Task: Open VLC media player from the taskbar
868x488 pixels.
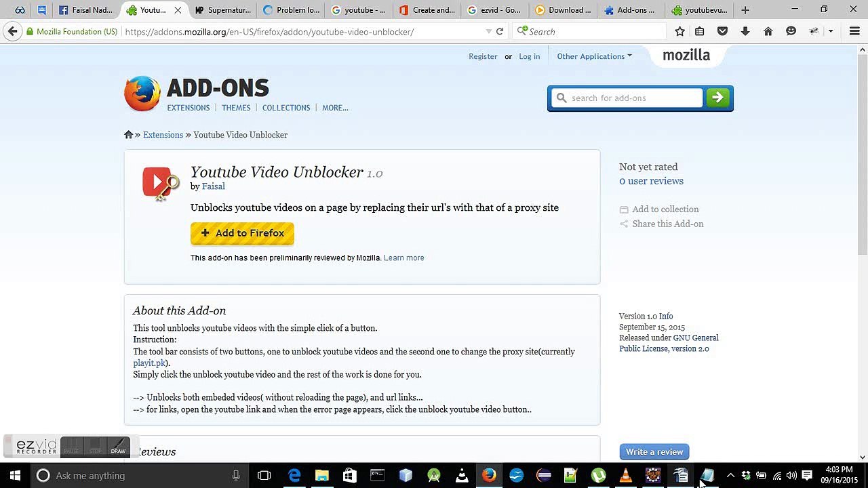Action: point(626,475)
